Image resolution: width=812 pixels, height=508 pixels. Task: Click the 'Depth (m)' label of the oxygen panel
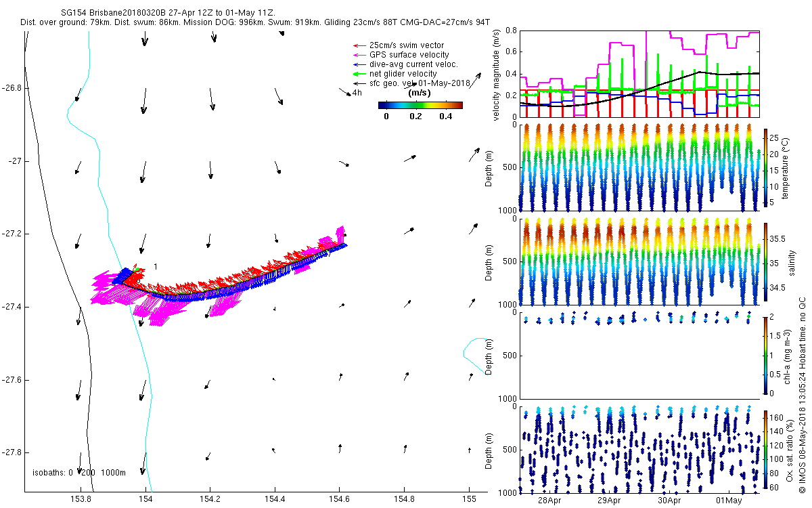(490, 450)
